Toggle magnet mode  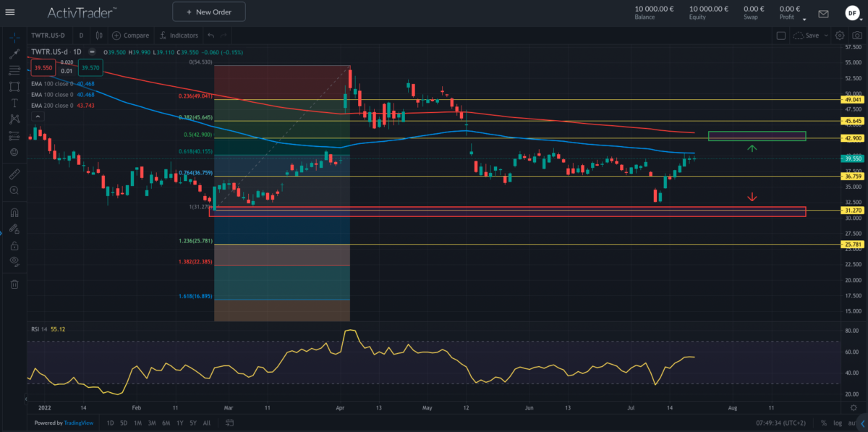(x=14, y=213)
